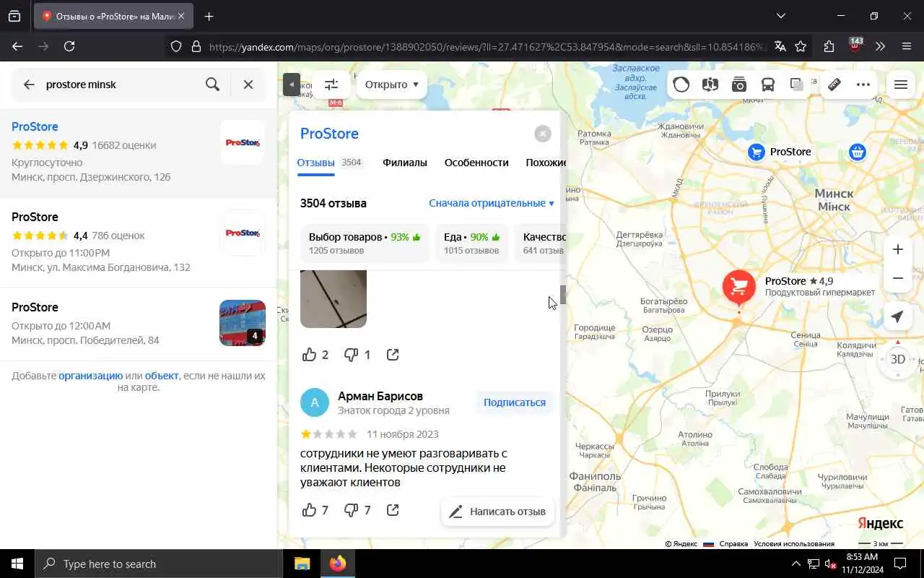
Task: Open the panoramas camera icon on map toolbar
Action: tap(738, 85)
